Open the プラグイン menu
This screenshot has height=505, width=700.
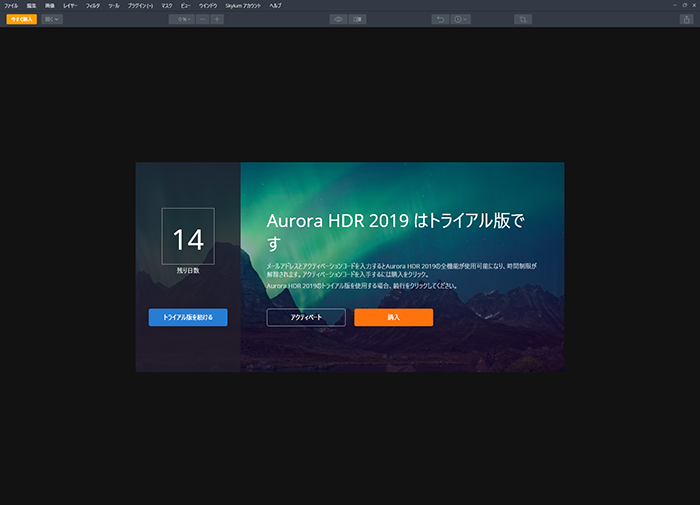coord(140,6)
